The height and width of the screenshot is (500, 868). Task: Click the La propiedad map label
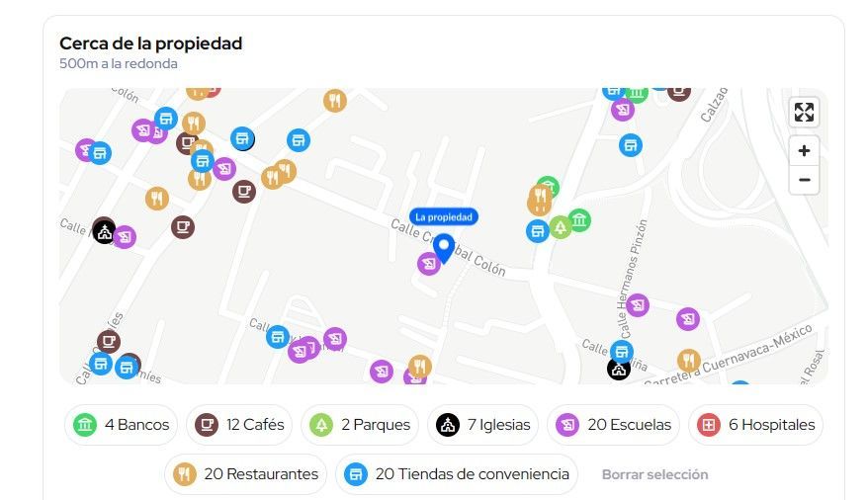[x=444, y=216]
